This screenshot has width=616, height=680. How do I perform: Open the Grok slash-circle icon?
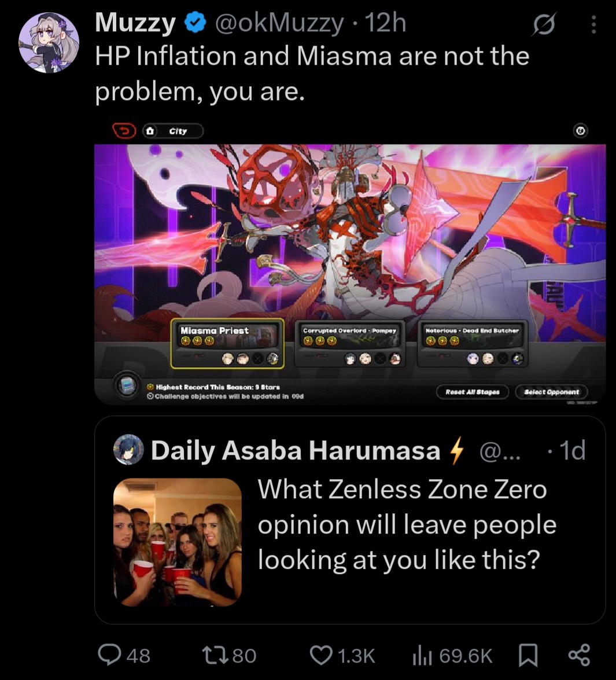coord(544,24)
